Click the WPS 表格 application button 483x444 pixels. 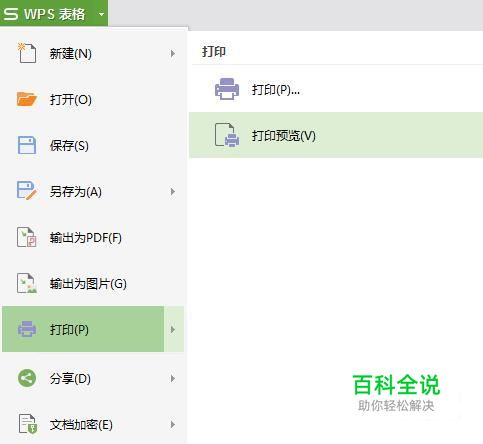54,13
